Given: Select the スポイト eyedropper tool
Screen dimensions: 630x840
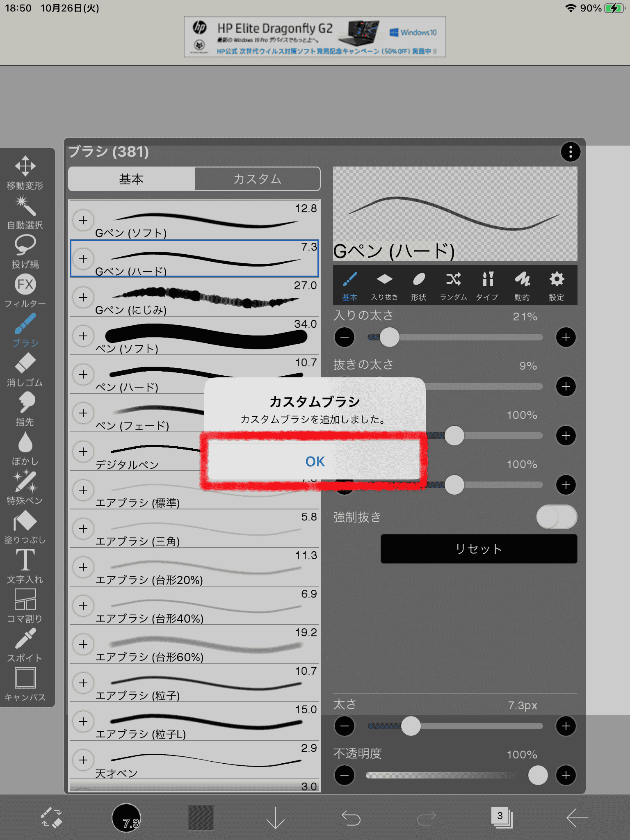Looking at the screenshot, I should coord(25,645).
